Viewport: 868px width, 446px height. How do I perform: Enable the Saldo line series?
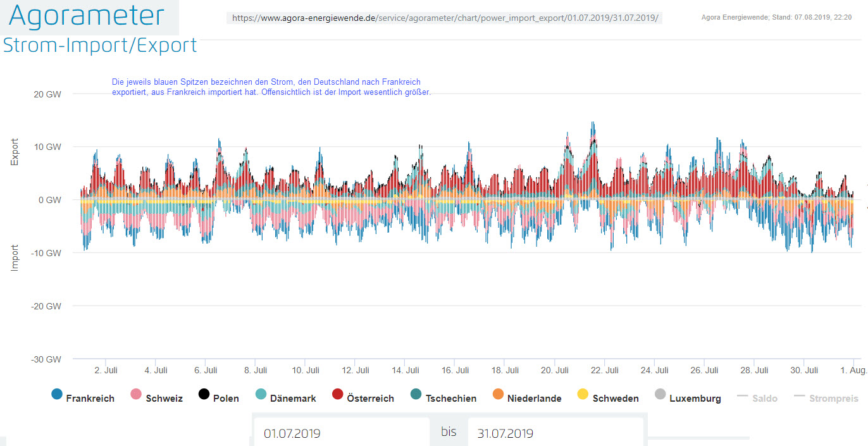coord(757,398)
